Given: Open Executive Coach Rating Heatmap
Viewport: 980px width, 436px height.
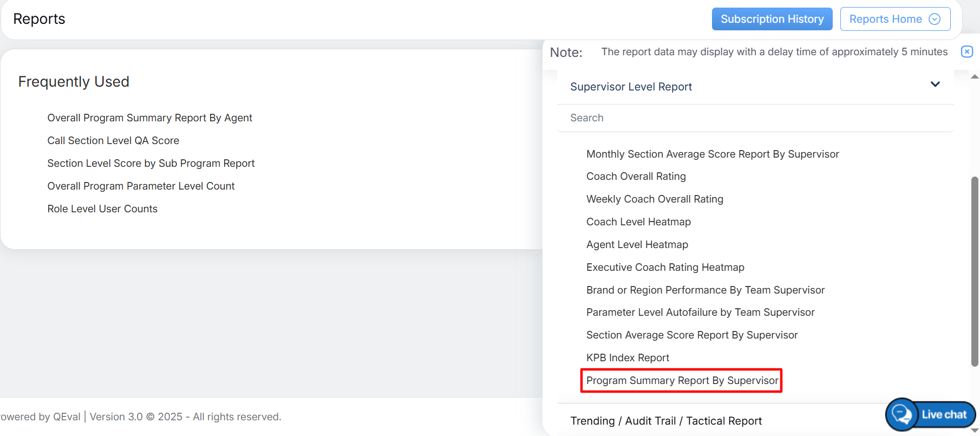Looking at the screenshot, I should tap(665, 268).
